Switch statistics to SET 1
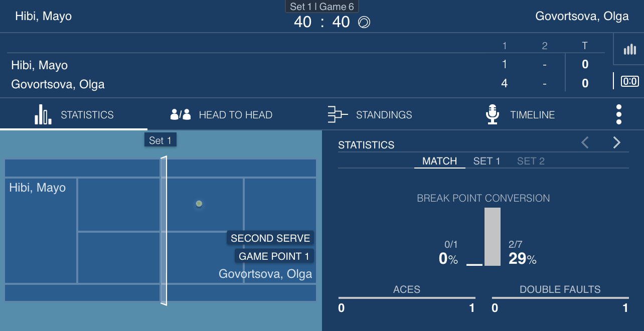The height and width of the screenshot is (331, 644). point(487,161)
